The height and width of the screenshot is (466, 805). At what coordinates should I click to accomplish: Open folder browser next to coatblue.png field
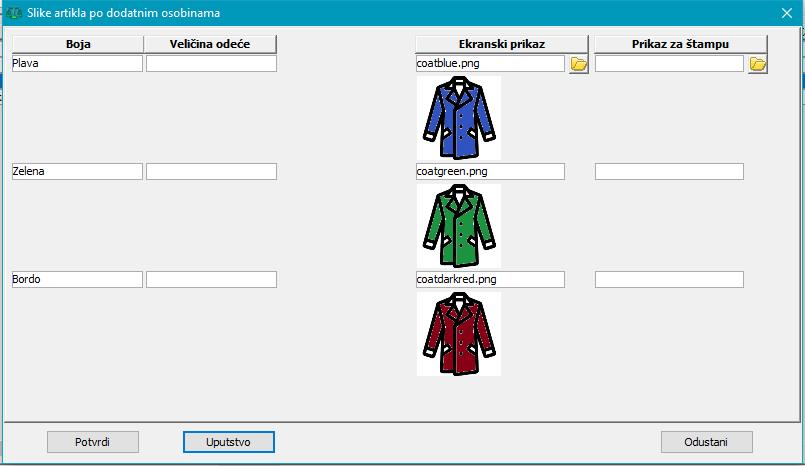(579, 64)
